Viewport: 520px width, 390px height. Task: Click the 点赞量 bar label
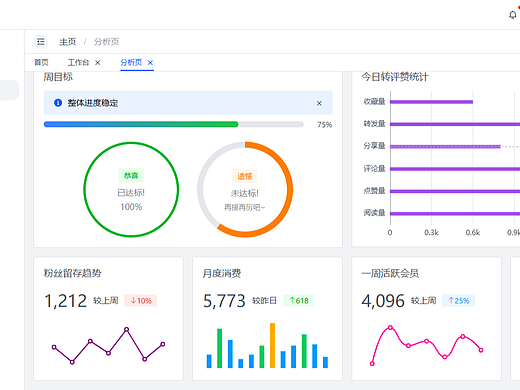click(374, 191)
